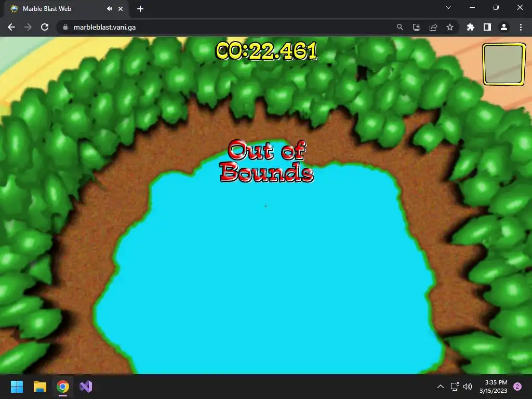The height and width of the screenshot is (399, 532).
Task: Bookmark this page with the star
Action: click(x=449, y=27)
